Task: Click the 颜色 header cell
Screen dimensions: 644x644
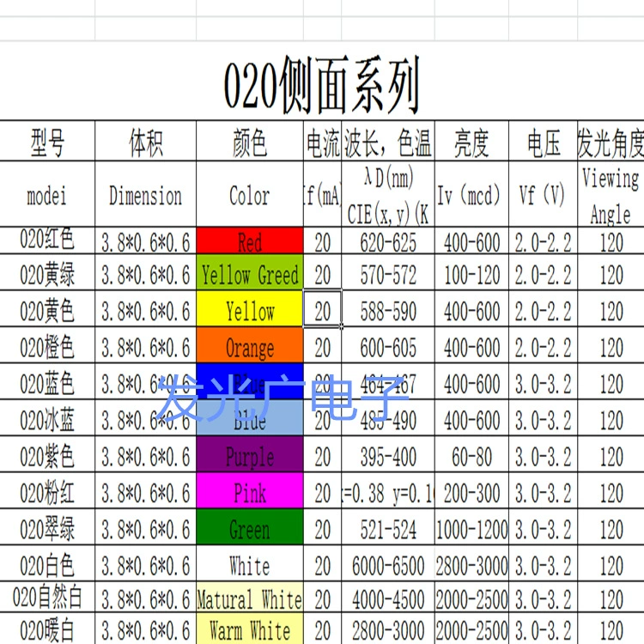Action: pyautogui.click(x=250, y=141)
